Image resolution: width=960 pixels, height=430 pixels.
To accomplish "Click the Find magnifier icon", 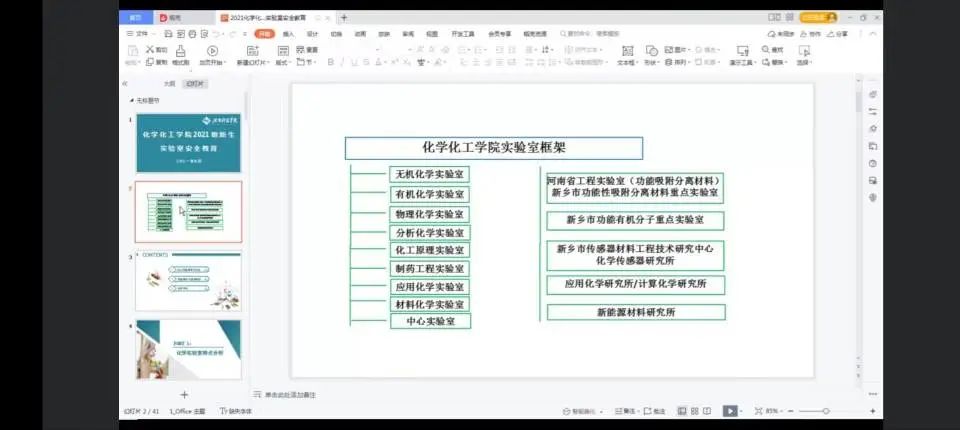I will [x=766, y=50].
